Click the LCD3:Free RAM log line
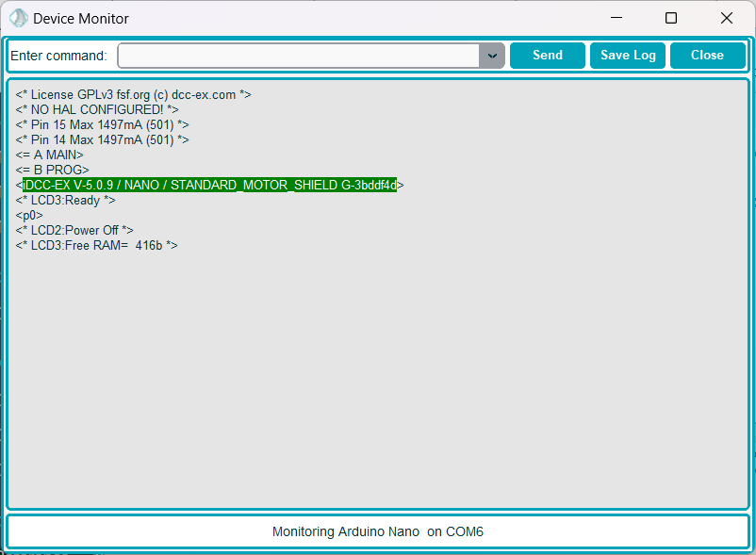This screenshot has width=756, height=555. point(96,246)
